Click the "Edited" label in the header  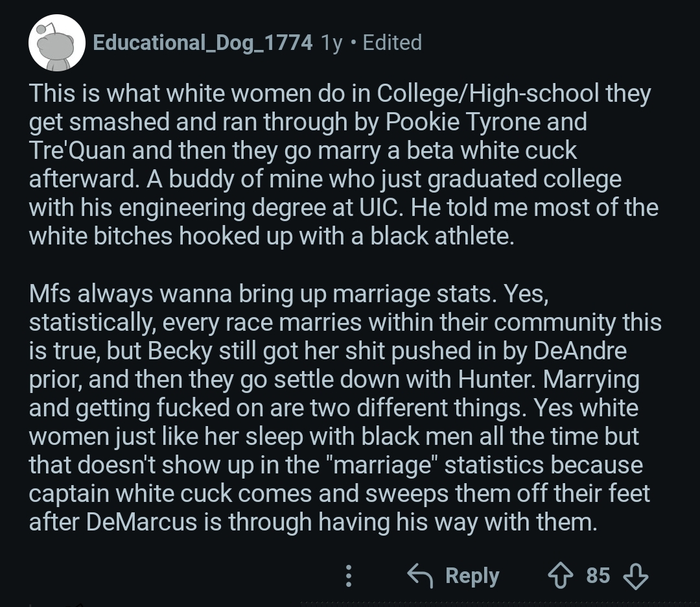coord(392,43)
